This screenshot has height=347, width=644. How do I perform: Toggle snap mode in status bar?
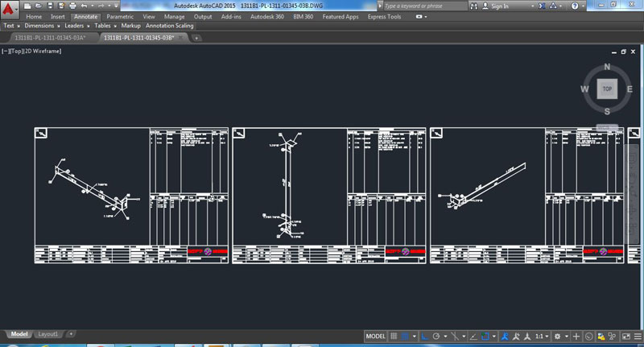click(406, 336)
